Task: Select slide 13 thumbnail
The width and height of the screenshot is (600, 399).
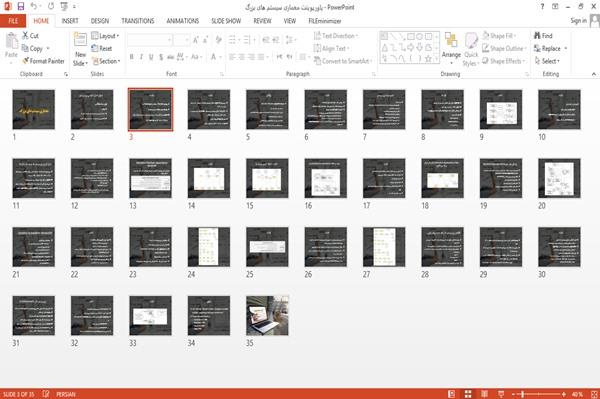Action: [x=150, y=178]
